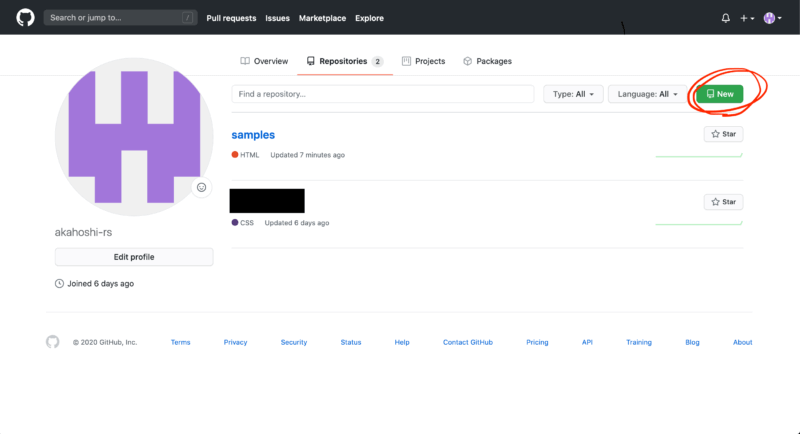Open the Security footer link
Screen dimensions: 800x434
click(x=294, y=342)
